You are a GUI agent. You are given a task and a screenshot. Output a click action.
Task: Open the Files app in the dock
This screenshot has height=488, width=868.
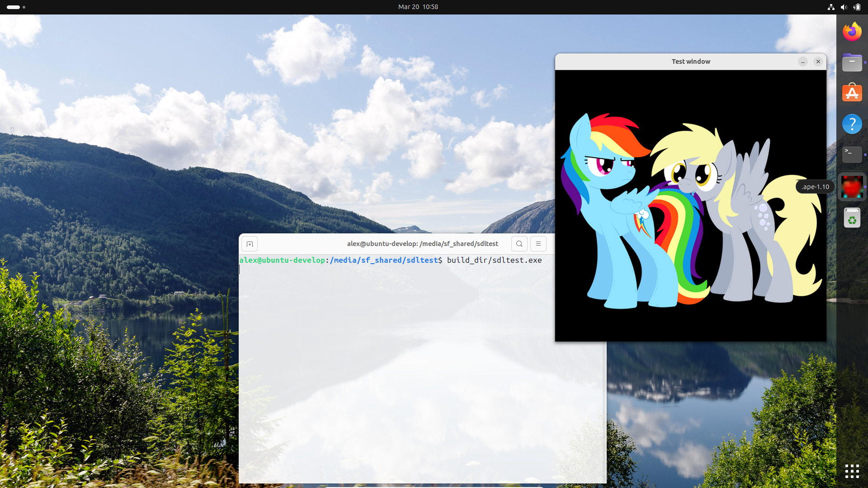852,62
